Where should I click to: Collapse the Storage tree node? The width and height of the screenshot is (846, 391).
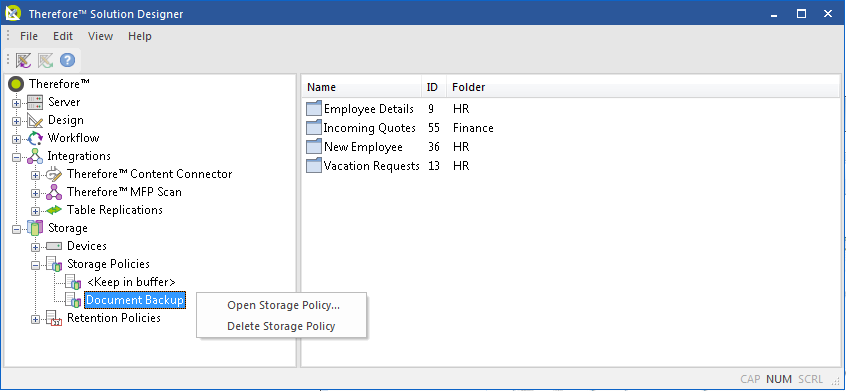[17, 229]
